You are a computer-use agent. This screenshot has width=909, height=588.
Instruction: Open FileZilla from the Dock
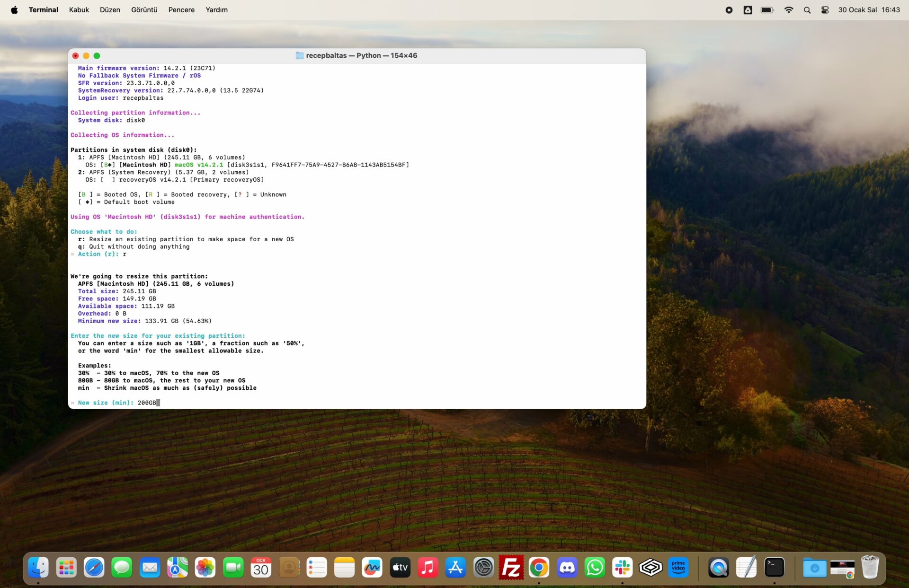511,567
